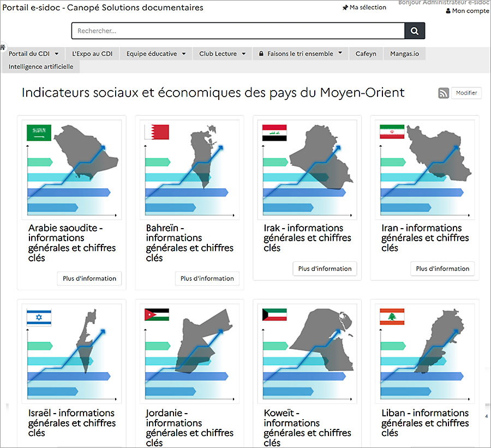The width and height of the screenshot is (491, 448).
Task: Click inside the Rechercher search field
Action: tap(238, 31)
